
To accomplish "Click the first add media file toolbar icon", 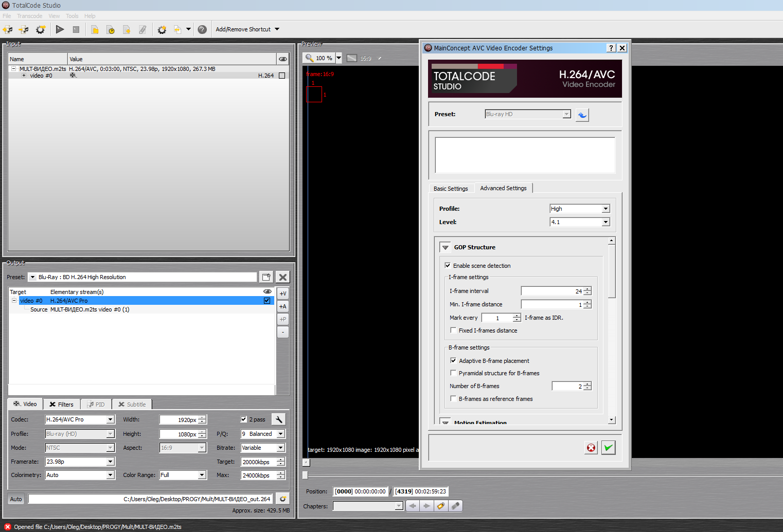I will pyautogui.click(x=8, y=29).
